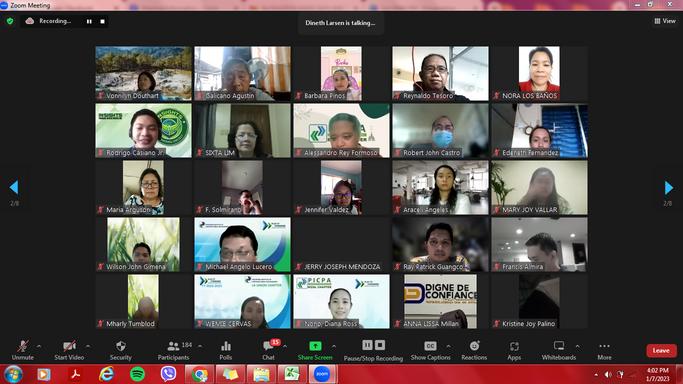Expand audio options arrow beside Unmute
The width and height of the screenshot is (683, 384).
click(39, 347)
